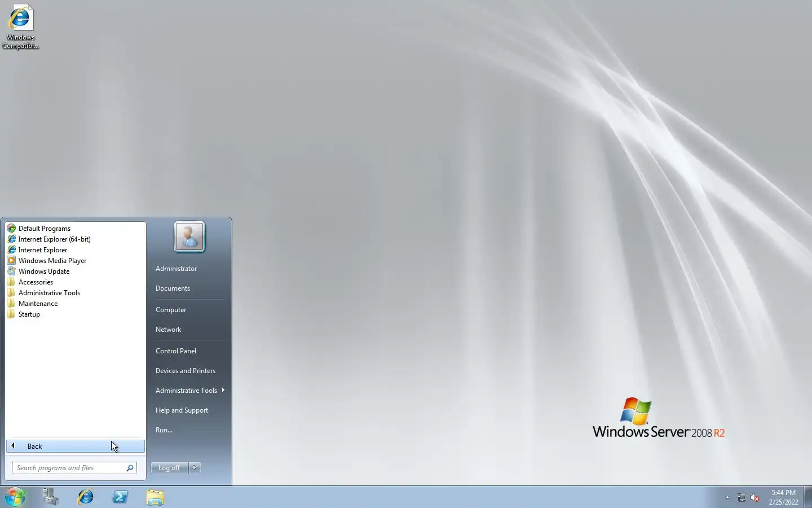Viewport: 812px width, 508px height.
Task: Open Windows PowerShell from taskbar
Action: [x=120, y=497]
